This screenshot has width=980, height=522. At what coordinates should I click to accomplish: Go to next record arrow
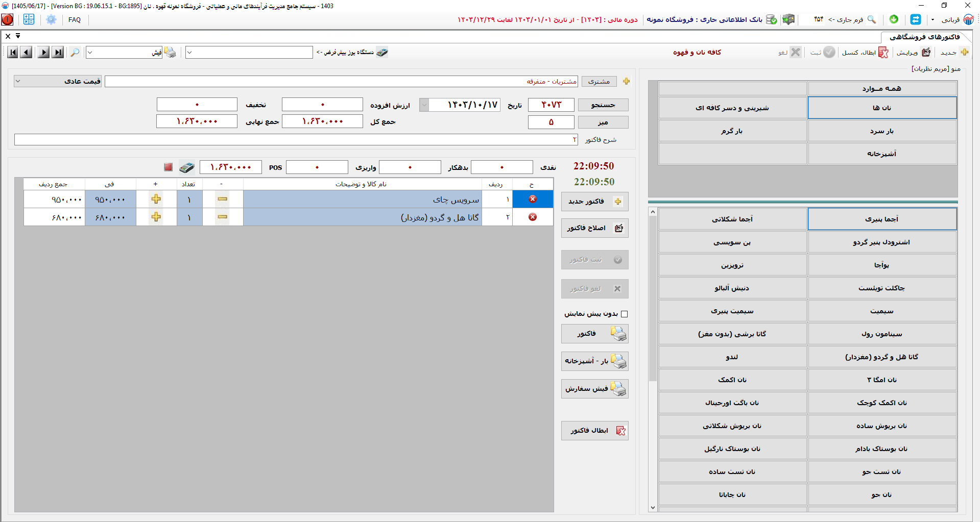pos(43,52)
